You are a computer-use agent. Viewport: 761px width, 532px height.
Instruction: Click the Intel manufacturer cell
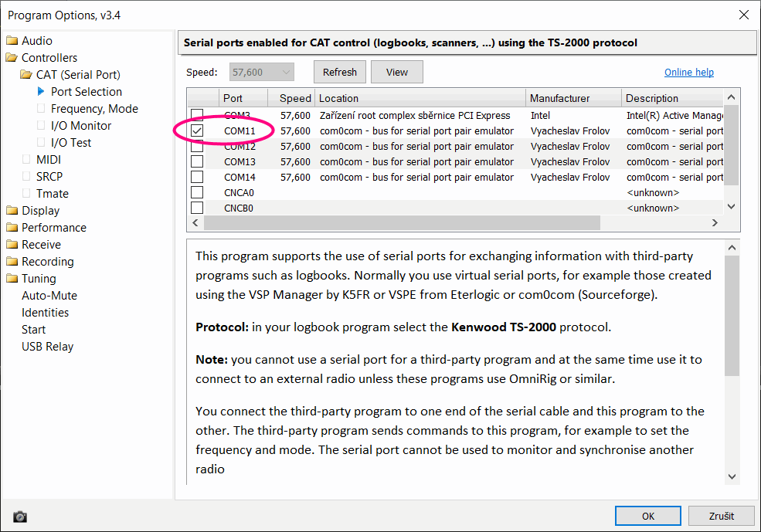coord(540,115)
